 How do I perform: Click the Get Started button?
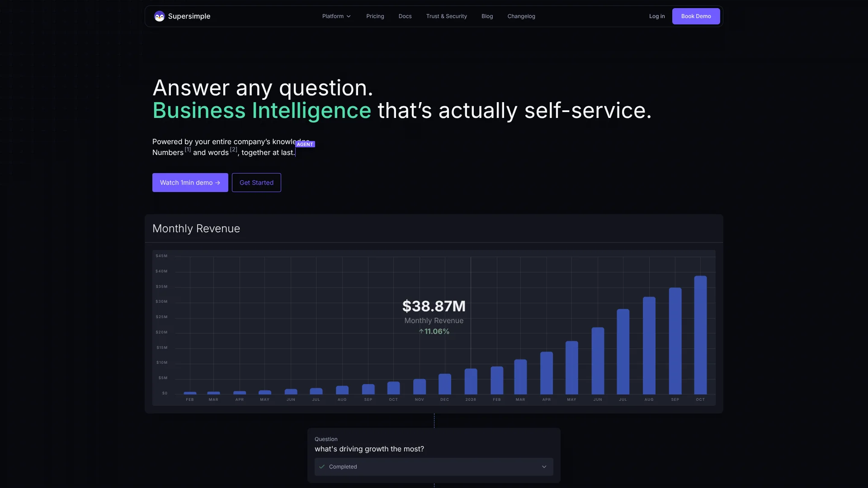coord(256,183)
